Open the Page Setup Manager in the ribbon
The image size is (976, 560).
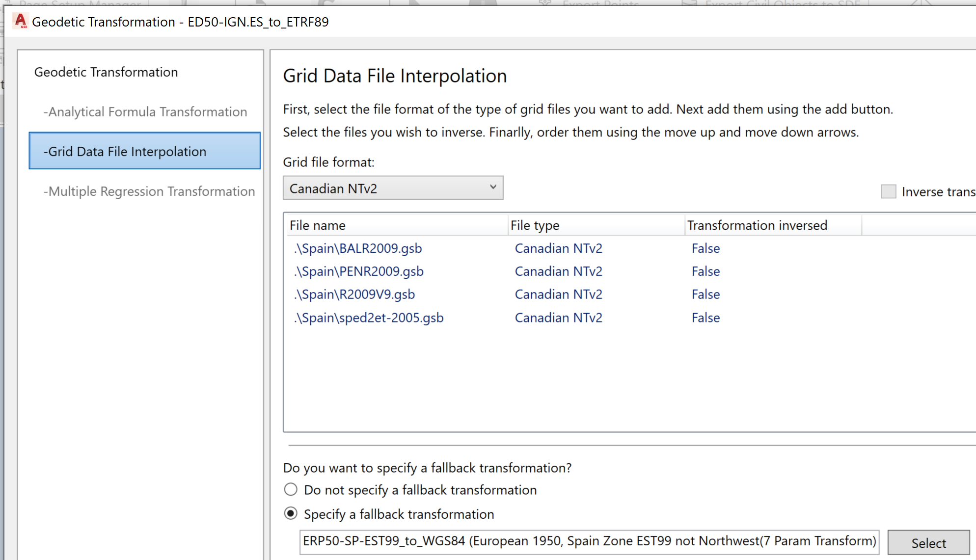pos(79,4)
